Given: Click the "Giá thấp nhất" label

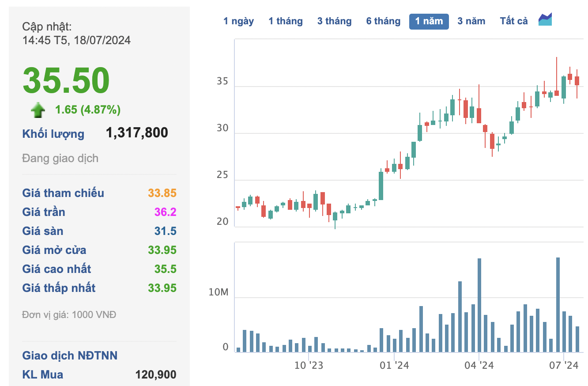Looking at the screenshot, I should (59, 288).
